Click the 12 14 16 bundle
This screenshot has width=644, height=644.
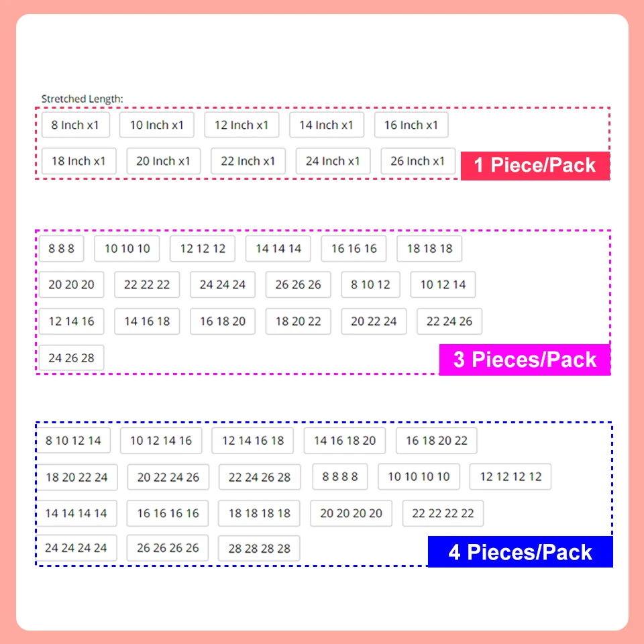[x=71, y=321]
